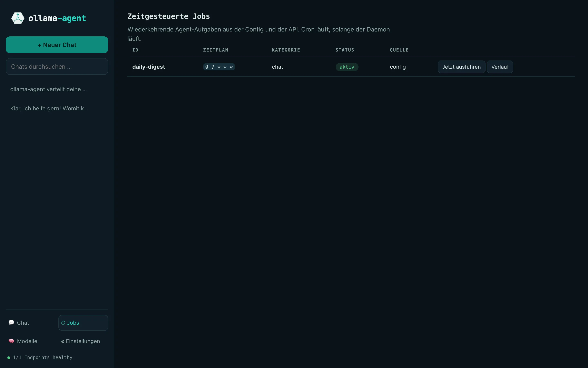This screenshot has height=368, width=588.
Task: Click the 'config' source cell
Action: click(398, 67)
